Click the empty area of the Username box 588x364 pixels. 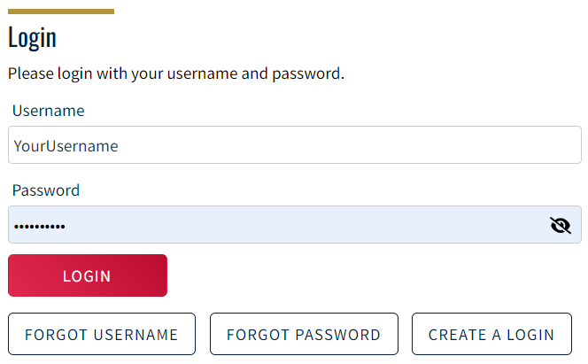[x=349, y=144]
